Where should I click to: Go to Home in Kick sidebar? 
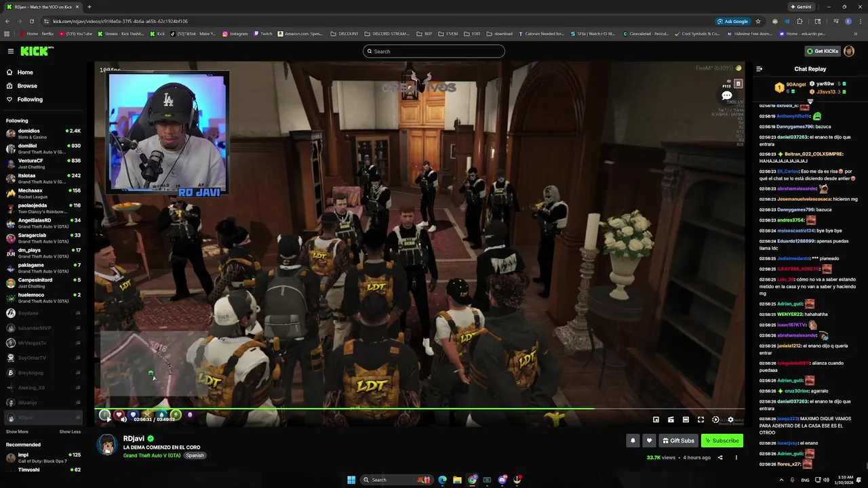25,73
